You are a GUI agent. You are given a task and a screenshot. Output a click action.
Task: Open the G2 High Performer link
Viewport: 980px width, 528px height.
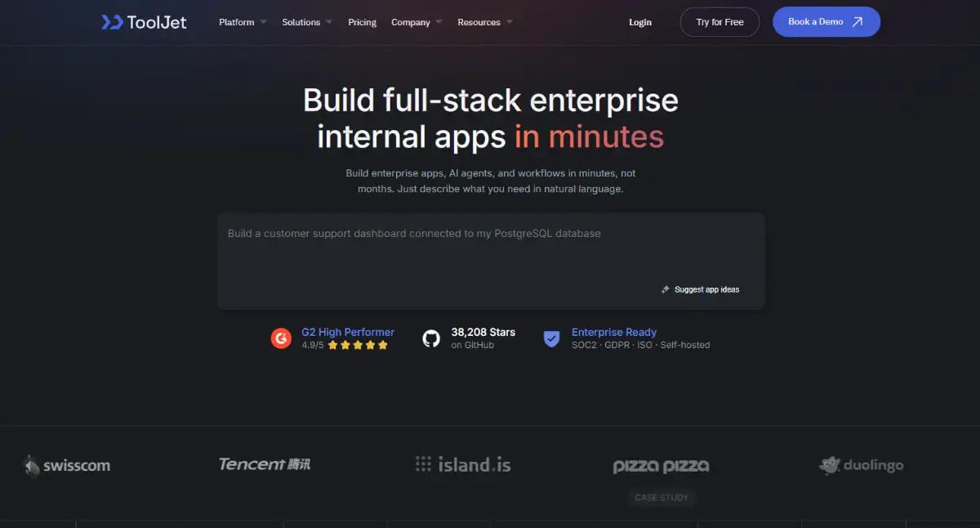pos(348,332)
